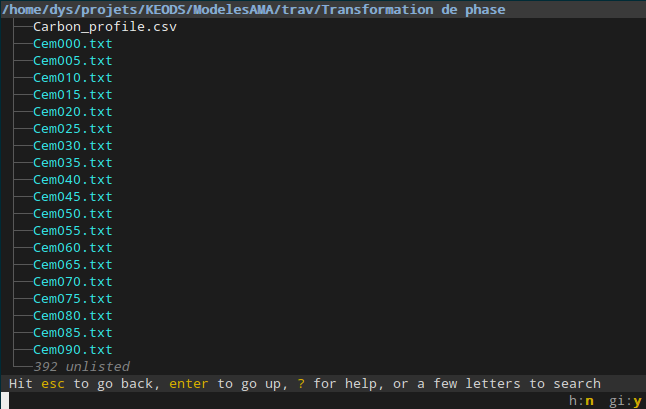The height and width of the screenshot is (409, 646).
Task: Choose Cem015.txt from the list
Action: pyautogui.click(x=73, y=95)
